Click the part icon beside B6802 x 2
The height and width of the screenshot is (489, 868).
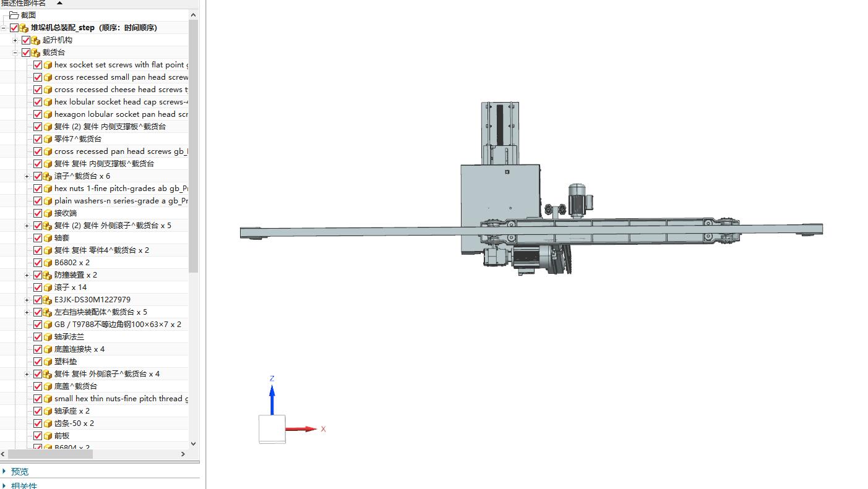(x=48, y=263)
